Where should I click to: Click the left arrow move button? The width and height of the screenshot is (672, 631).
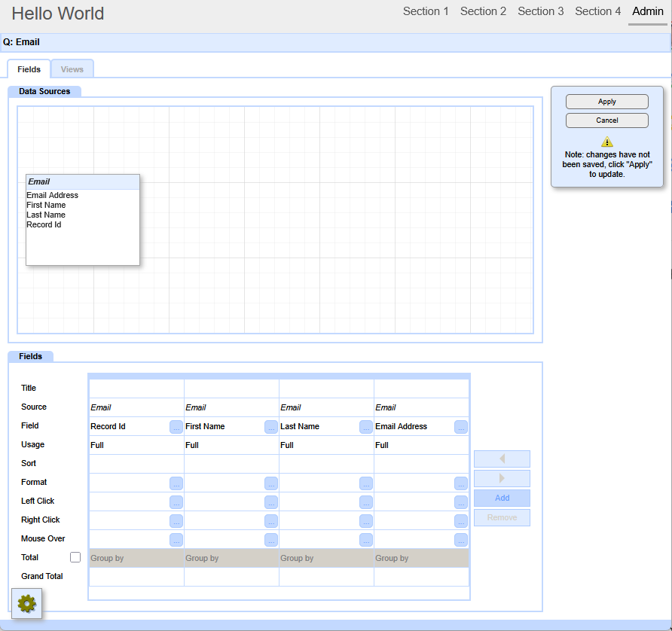coord(502,459)
